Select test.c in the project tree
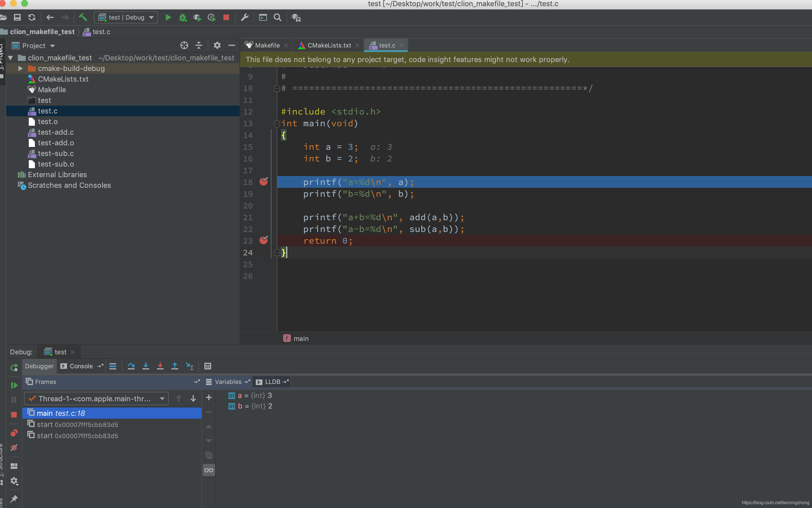This screenshot has height=508, width=812. coord(47,111)
